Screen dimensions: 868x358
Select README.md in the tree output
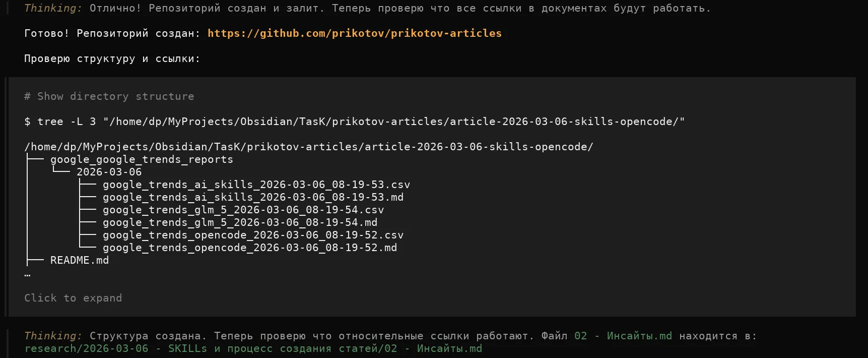(x=80, y=260)
